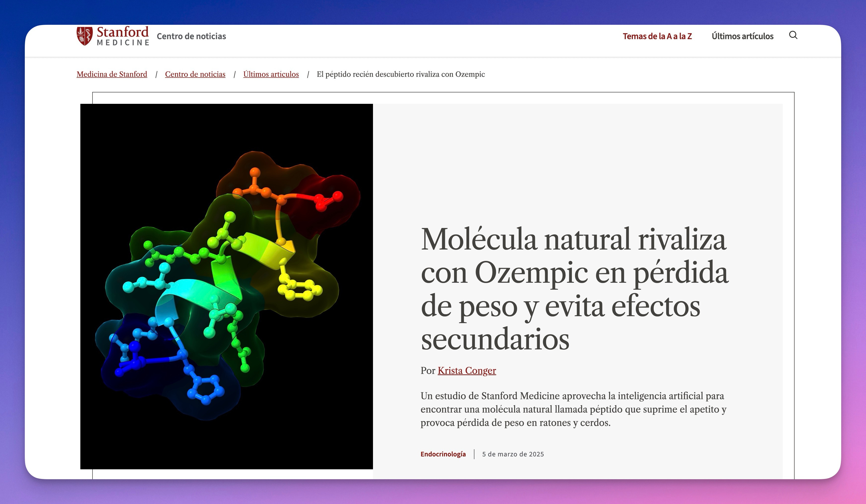Follow Medicina de Stanford breadcrumb link
866x504 pixels.
pyautogui.click(x=112, y=74)
